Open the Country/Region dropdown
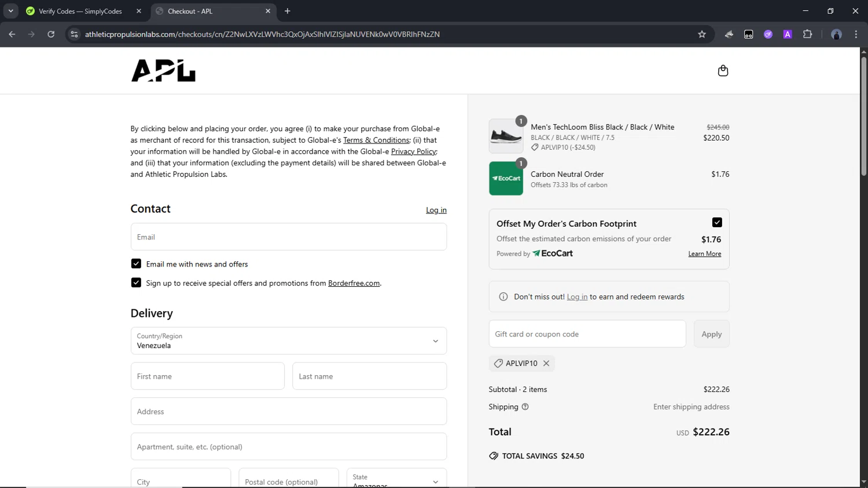 point(289,341)
